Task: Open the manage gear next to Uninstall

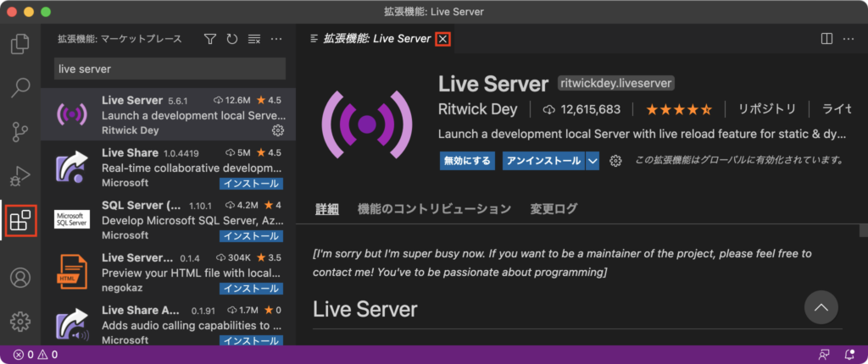Action: coord(615,161)
